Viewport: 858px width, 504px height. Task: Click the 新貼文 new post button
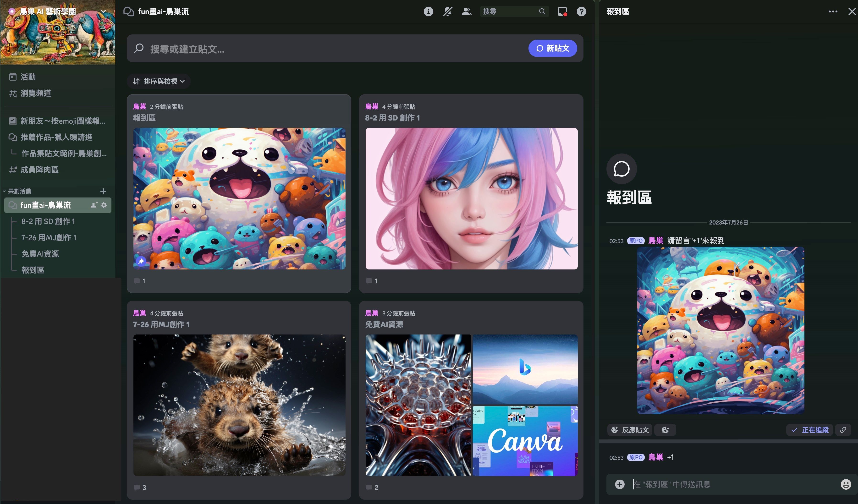click(x=552, y=48)
